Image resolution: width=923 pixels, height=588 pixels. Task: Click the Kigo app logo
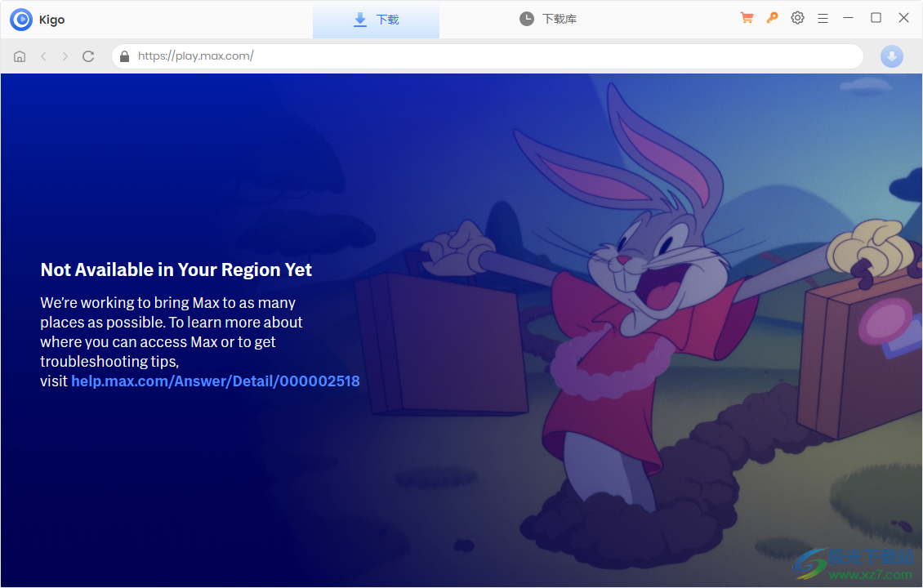(x=21, y=20)
